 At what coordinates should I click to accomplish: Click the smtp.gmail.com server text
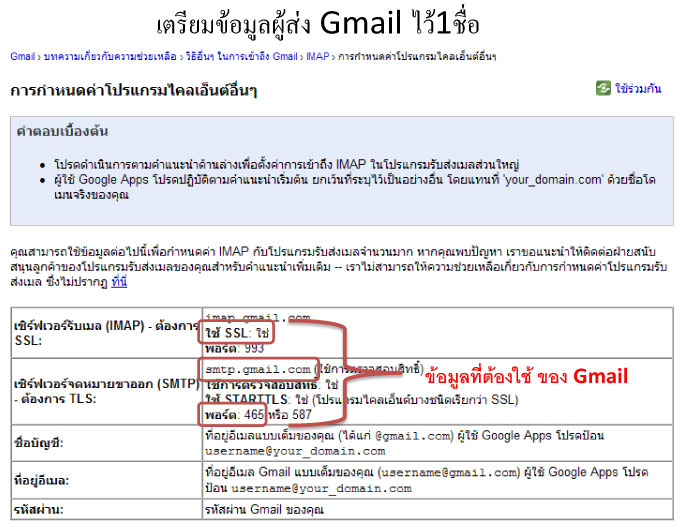[258, 370]
